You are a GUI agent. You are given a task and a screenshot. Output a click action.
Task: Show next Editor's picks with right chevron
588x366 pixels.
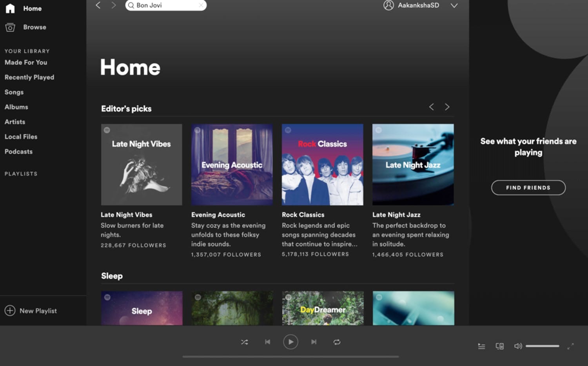point(447,107)
